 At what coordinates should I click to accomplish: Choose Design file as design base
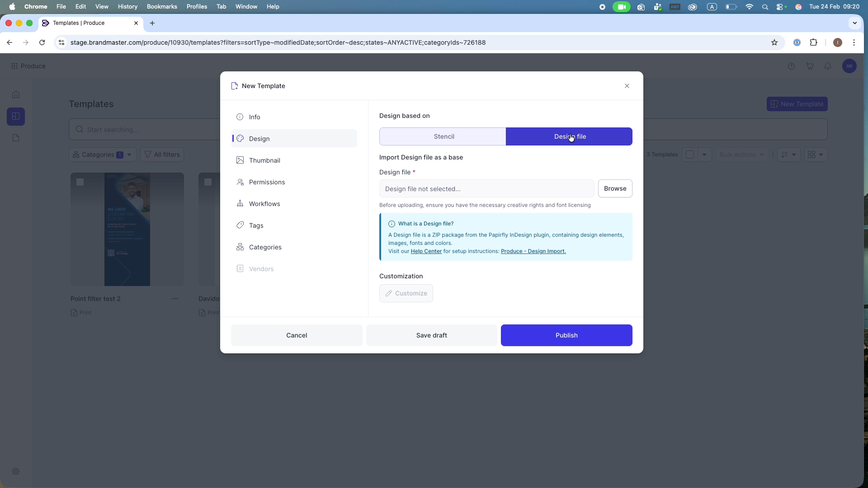coord(569,136)
